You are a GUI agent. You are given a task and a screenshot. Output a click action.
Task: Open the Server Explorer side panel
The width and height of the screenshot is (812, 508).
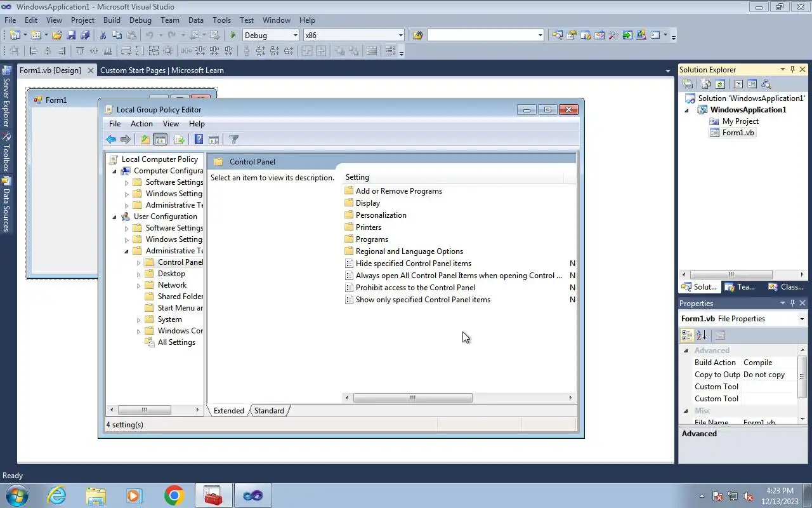(x=6, y=98)
